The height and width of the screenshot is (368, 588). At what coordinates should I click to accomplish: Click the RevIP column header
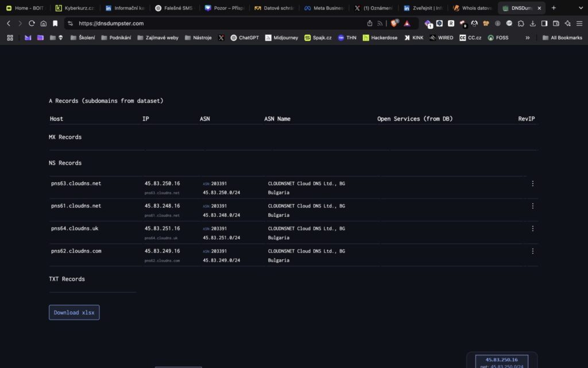527,118
